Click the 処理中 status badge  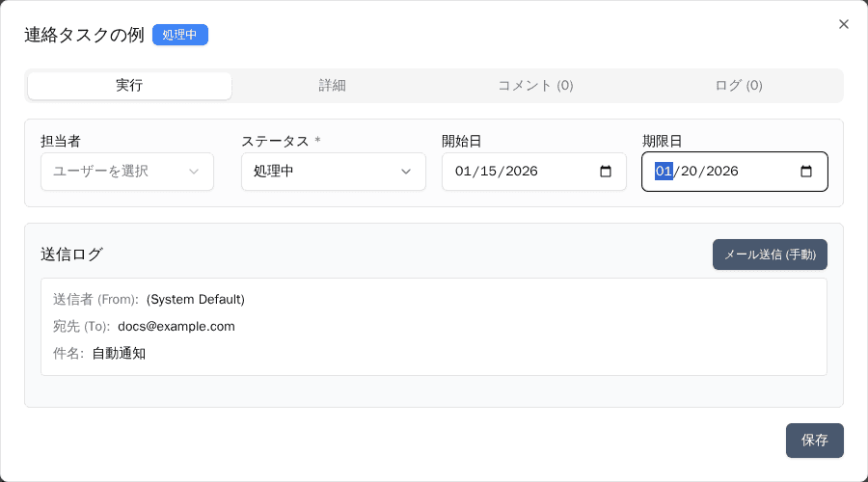point(180,35)
